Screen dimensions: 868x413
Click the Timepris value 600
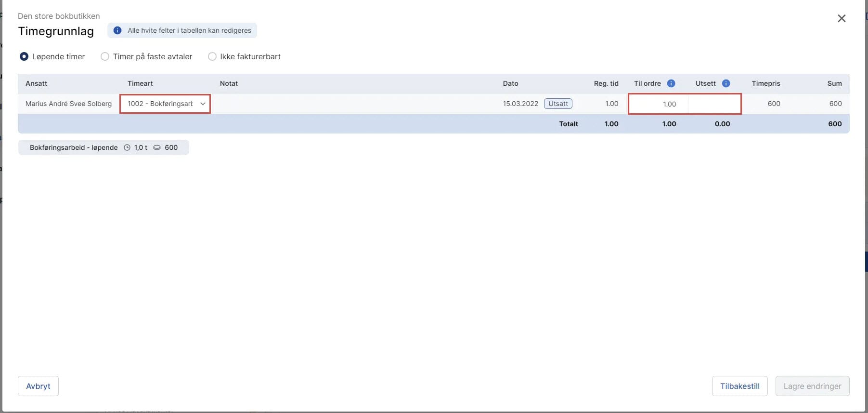pos(774,104)
